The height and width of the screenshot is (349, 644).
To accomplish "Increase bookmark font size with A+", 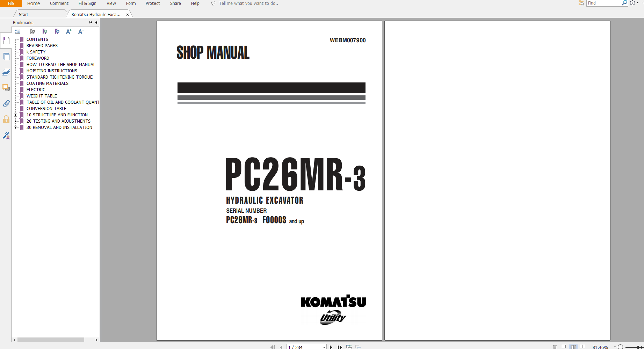I will [69, 31].
